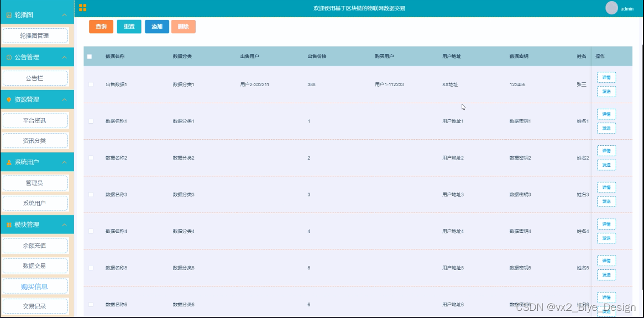
Task: Check the row checkbox for 数据名称1
Action: click(x=91, y=121)
